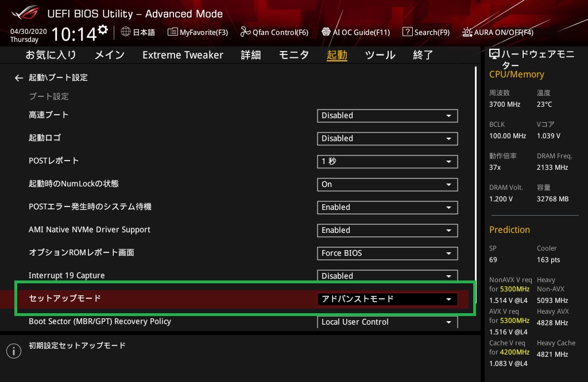Open the Extreme Tweaker tab
The height and width of the screenshot is (382, 588).
(183, 55)
